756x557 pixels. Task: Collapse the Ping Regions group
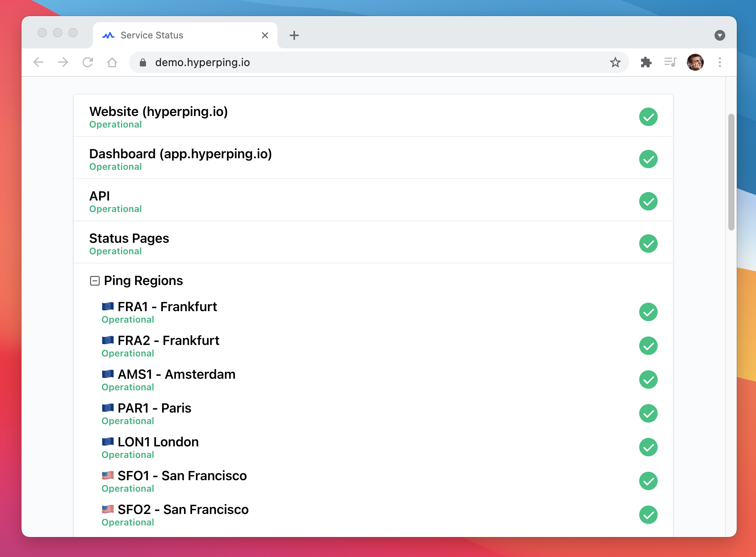94,281
